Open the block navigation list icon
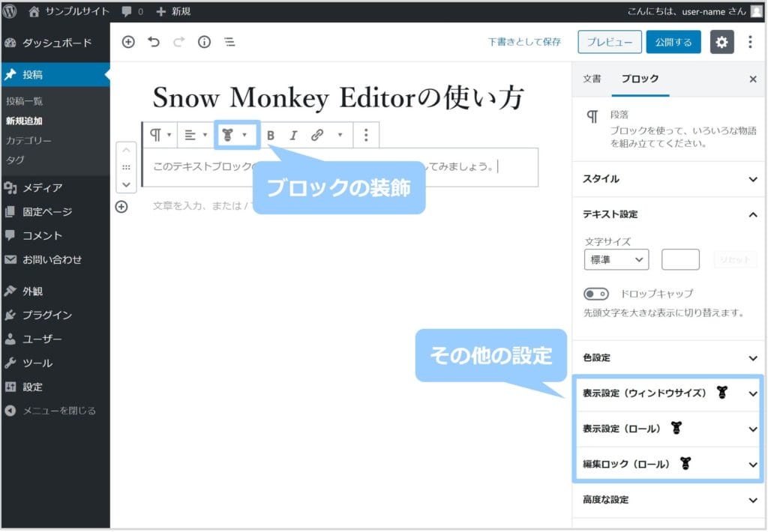This screenshot has width=768, height=532. click(x=229, y=42)
